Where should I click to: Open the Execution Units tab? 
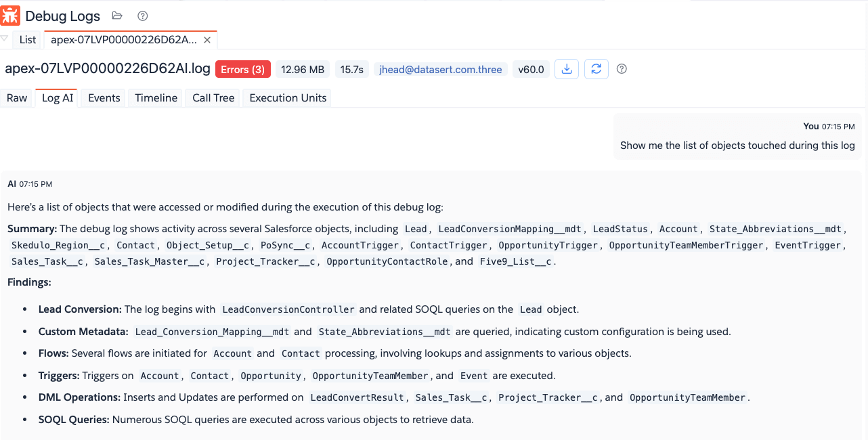(x=288, y=98)
